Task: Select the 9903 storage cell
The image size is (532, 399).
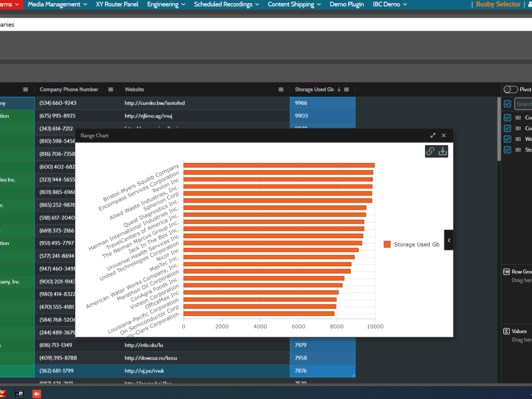Action: [x=323, y=116]
